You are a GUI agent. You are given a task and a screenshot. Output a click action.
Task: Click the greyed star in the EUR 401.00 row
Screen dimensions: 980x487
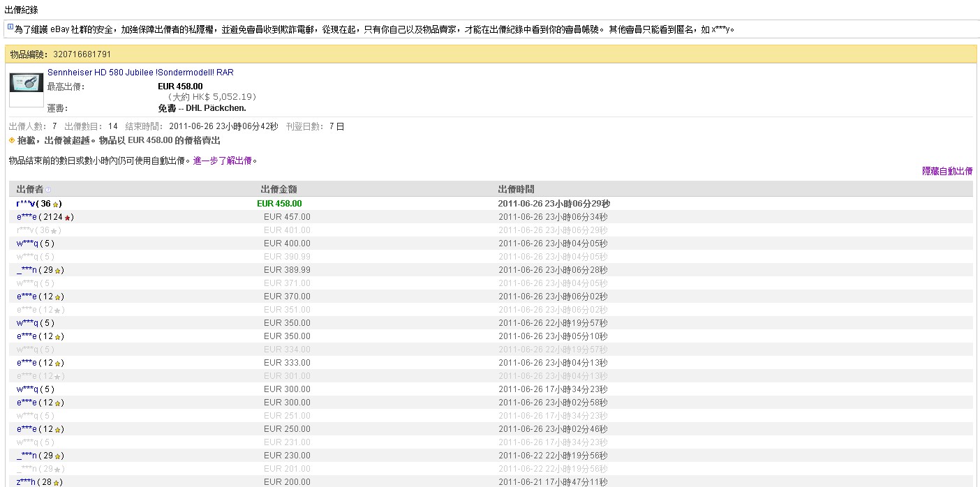point(54,230)
